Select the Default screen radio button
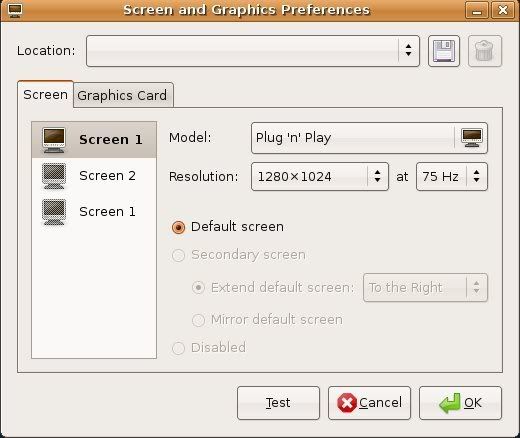 click(178, 227)
